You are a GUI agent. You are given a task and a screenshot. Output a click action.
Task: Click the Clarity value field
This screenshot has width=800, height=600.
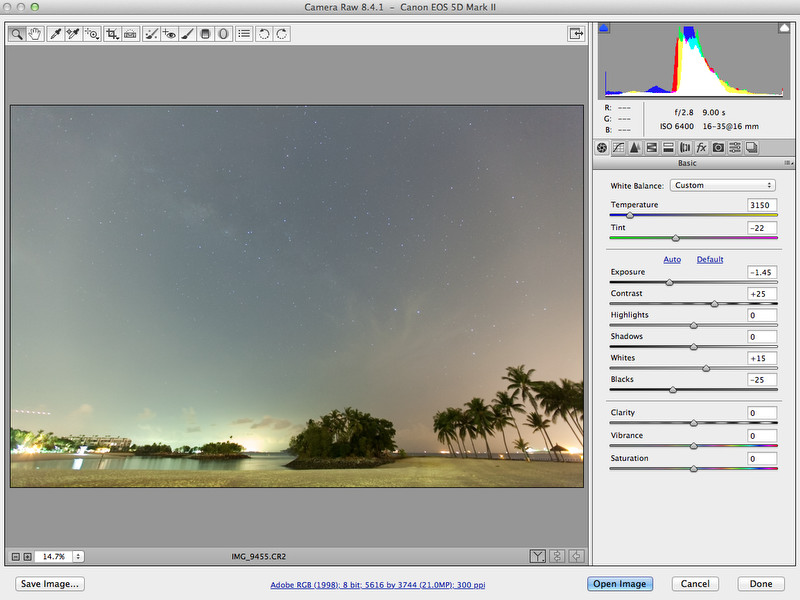762,413
